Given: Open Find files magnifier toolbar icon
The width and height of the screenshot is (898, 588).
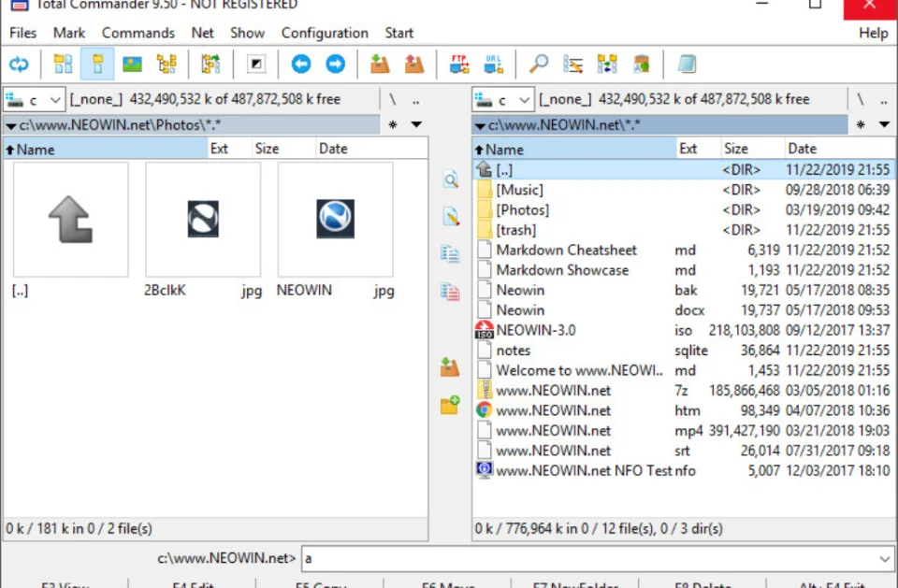Looking at the screenshot, I should point(539,65).
